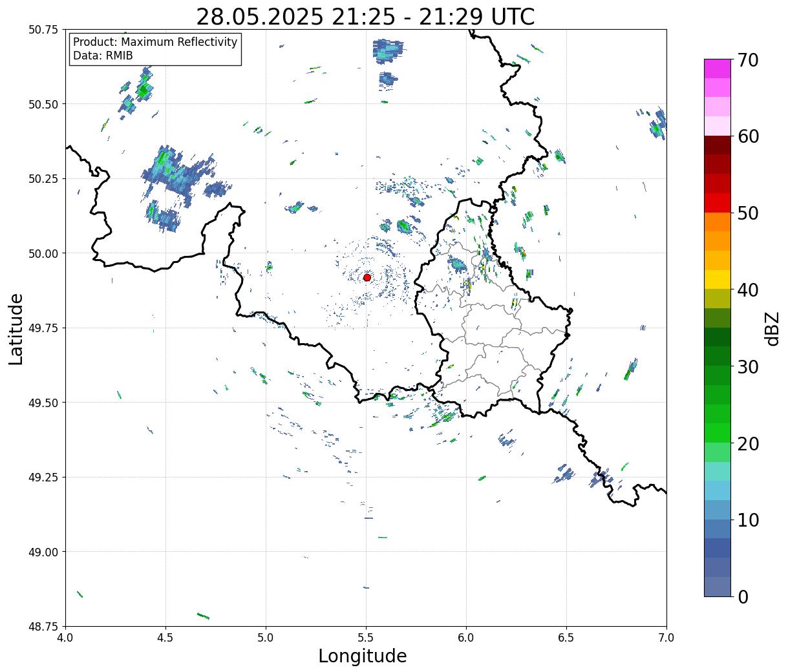Click latitude tick label 49.50

pos(43,403)
